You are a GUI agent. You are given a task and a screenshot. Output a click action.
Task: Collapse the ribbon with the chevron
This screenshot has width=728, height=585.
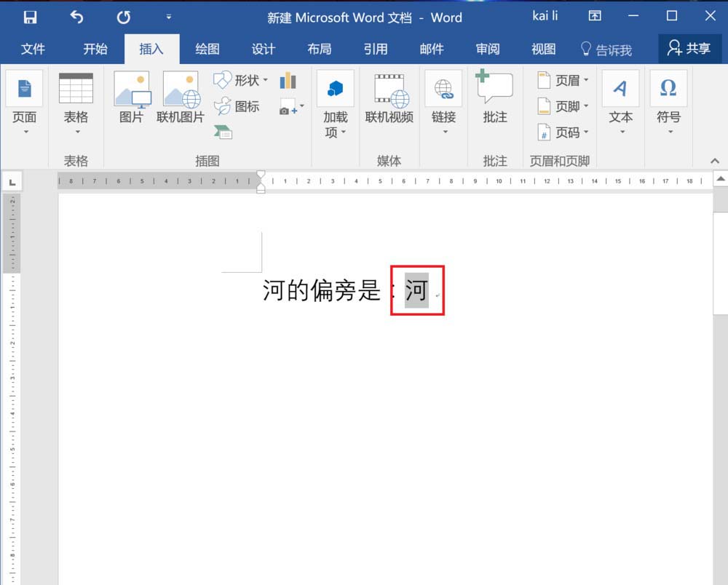click(x=715, y=161)
